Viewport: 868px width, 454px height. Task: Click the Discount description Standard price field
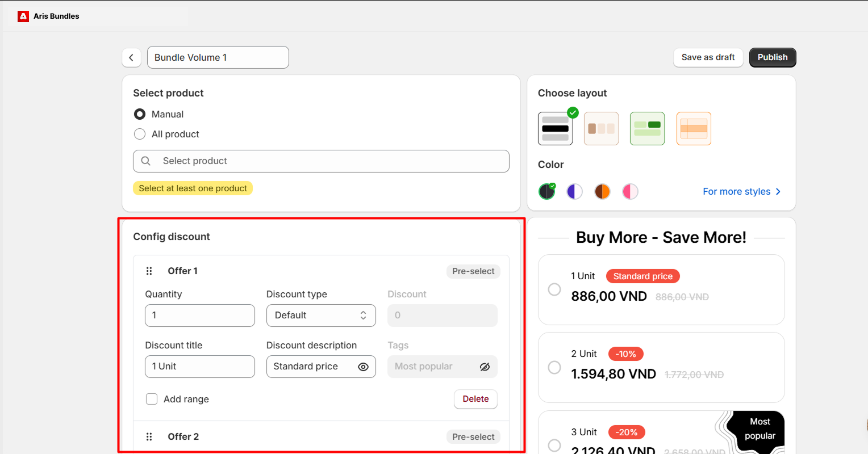tap(321, 367)
